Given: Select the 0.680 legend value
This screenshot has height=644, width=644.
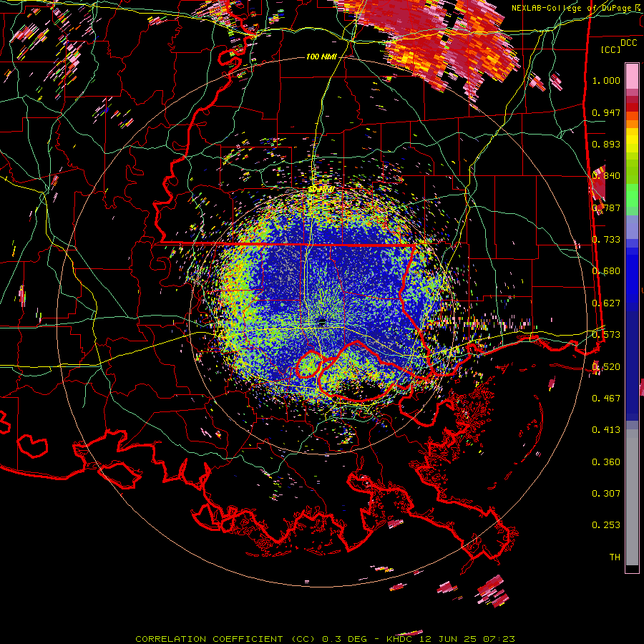Looking at the screenshot, I should tap(606, 271).
